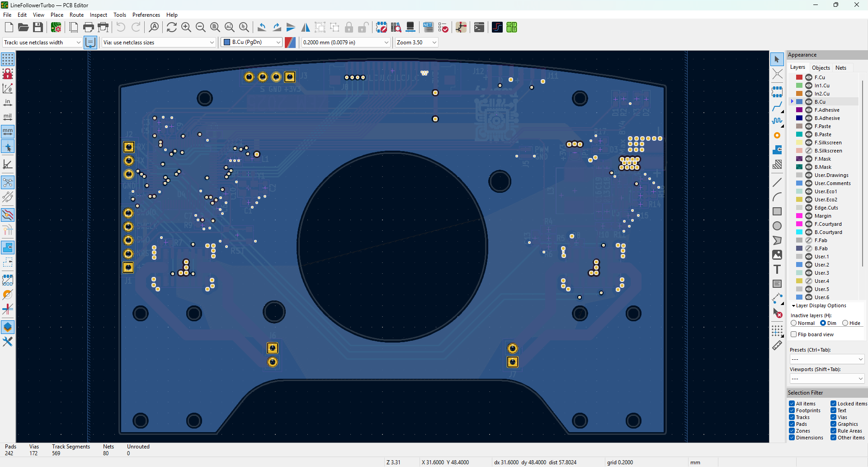
Task: Refresh the board view
Action: coord(172,28)
